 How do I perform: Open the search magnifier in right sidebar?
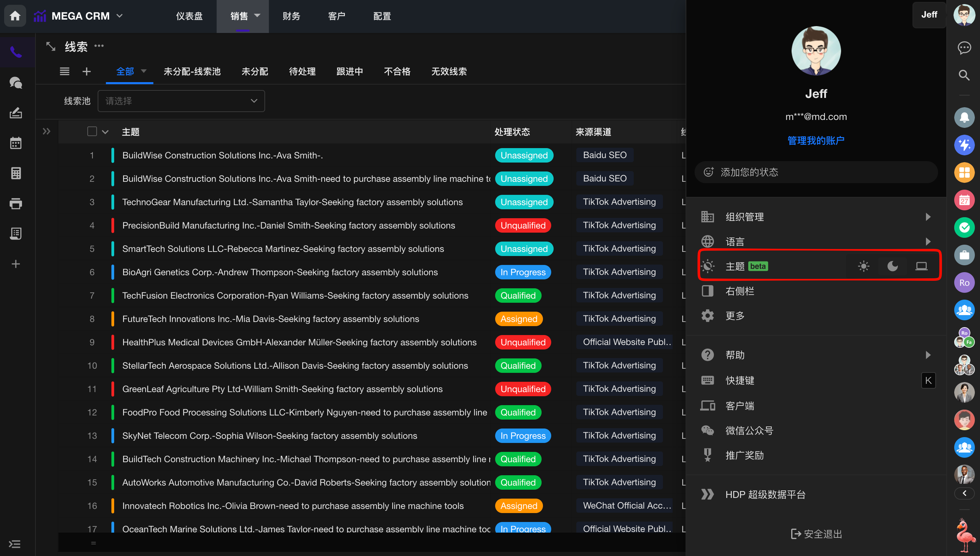coord(964,75)
